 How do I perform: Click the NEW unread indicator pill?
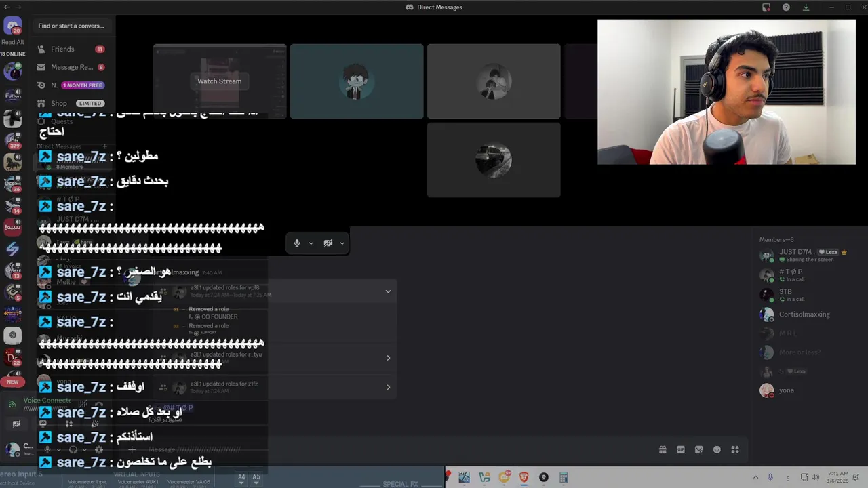coord(12,382)
